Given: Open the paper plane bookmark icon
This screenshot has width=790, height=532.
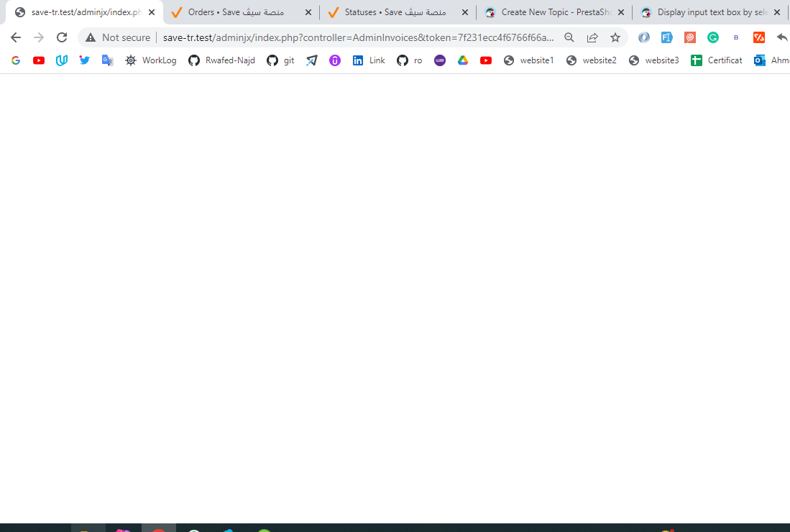Looking at the screenshot, I should click(312, 60).
